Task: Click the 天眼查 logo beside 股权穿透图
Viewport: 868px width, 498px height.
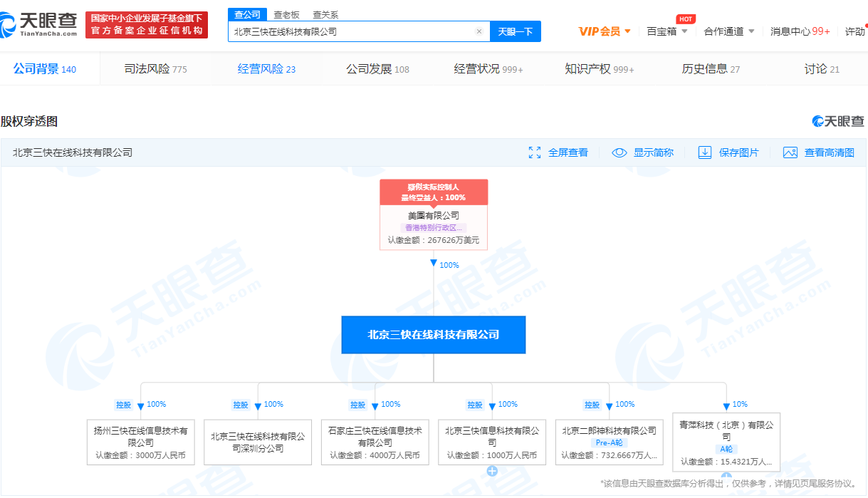Action: (838, 121)
